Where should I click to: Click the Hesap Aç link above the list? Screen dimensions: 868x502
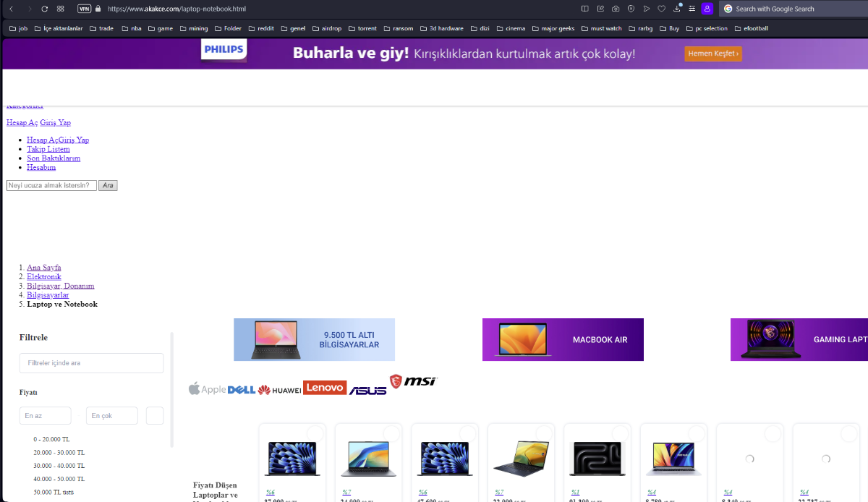coord(22,123)
